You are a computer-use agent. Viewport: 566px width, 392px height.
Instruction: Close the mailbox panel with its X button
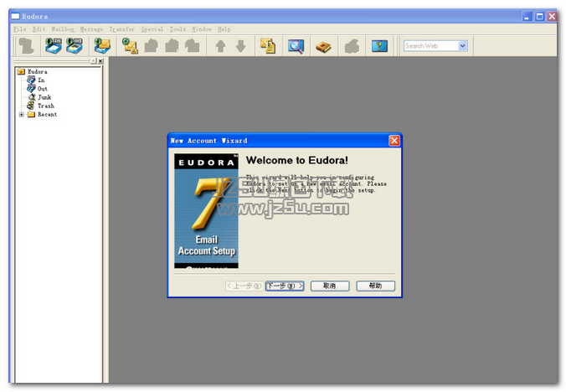100,61
